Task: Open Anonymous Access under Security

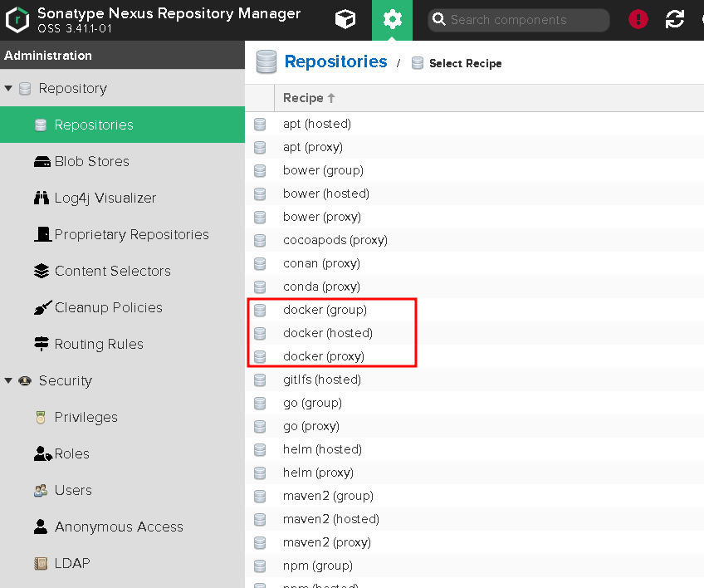Action: pos(122,527)
